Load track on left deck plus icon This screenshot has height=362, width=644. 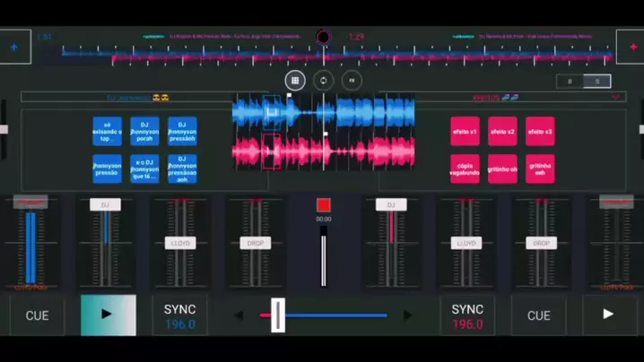(14, 47)
